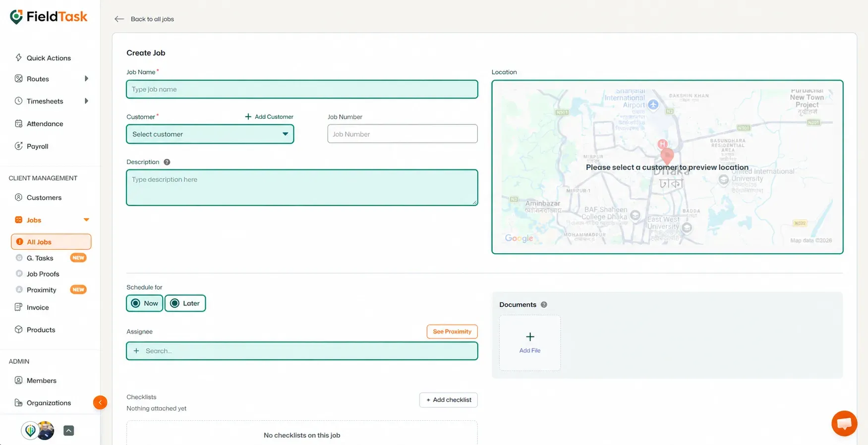The height and width of the screenshot is (445, 868).
Task: Click the Timesheets clock icon
Action: [18, 101]
